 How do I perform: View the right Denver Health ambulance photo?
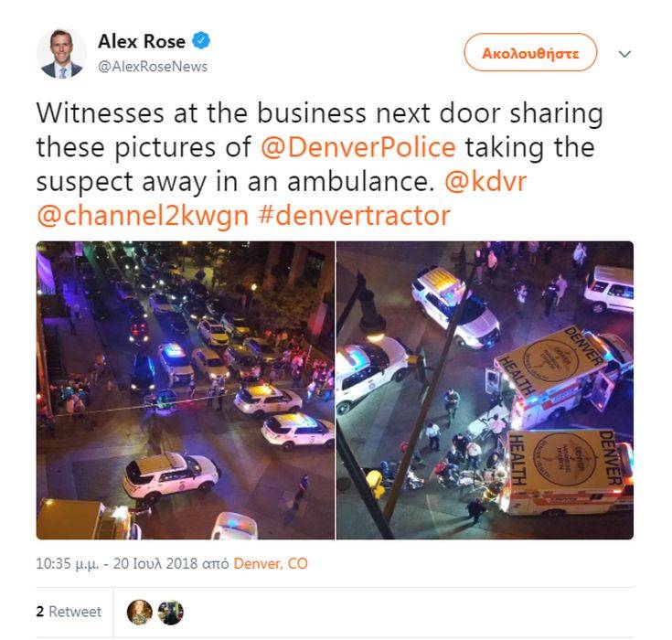tap(485, 390)
